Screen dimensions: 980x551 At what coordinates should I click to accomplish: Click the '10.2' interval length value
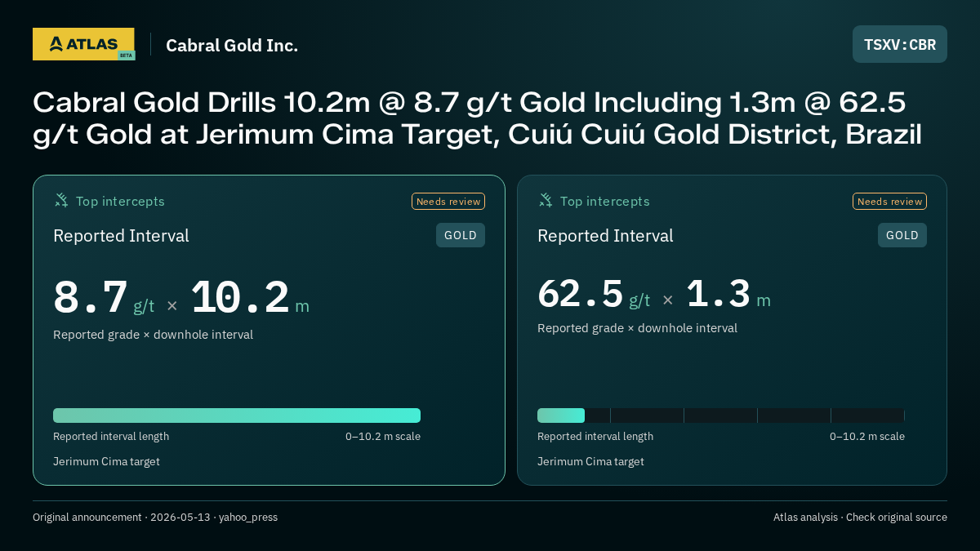(240, 298)
